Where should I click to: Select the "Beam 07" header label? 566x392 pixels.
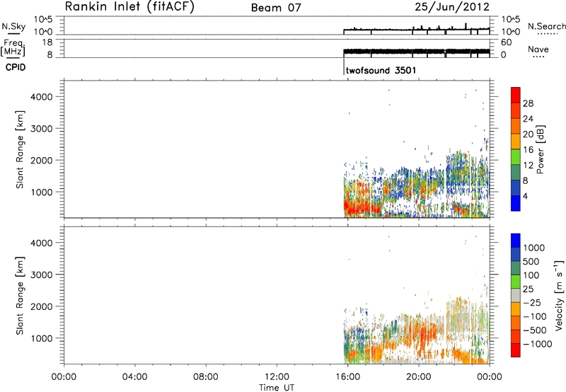pyautogui.click(x=276, y=8)
